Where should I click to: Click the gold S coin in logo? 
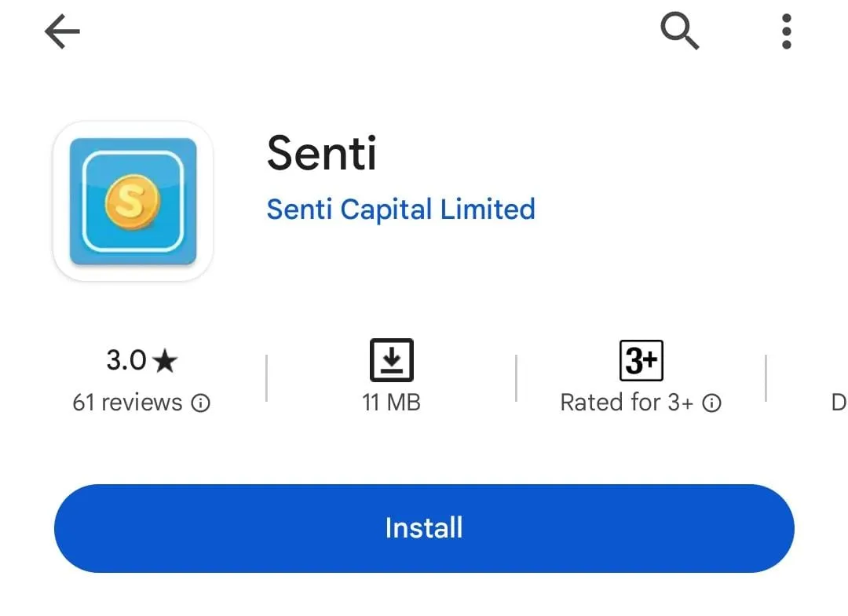133,202
